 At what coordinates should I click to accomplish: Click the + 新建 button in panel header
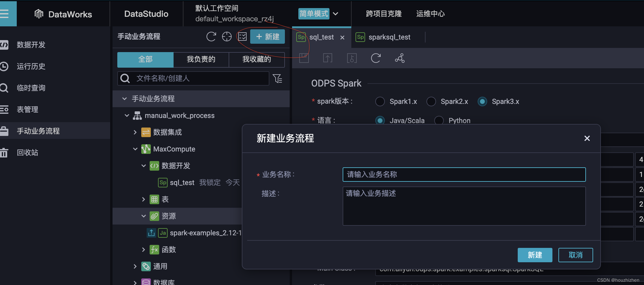click(268, 37)
